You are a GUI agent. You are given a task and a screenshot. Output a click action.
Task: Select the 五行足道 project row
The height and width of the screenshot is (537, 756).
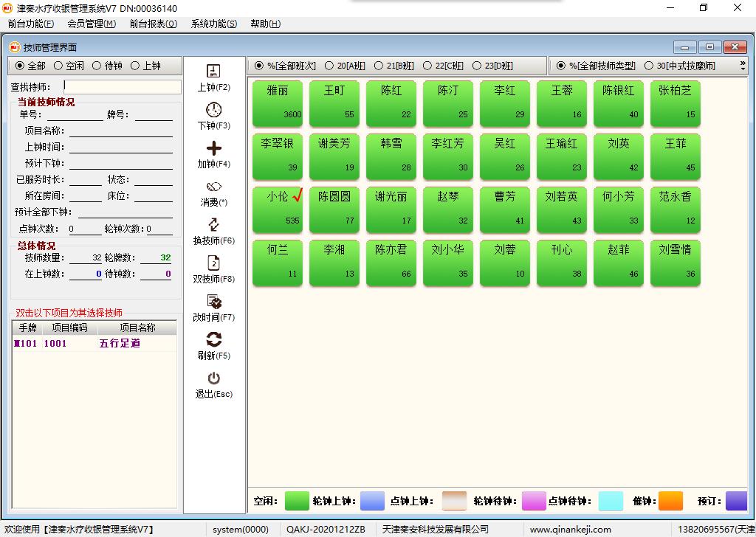(x=120, y=344)
